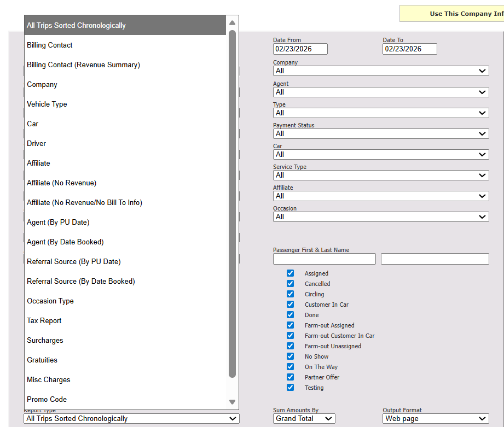This screenshot has width=504, height=427.
Task: Choose Promo Code report option
Action: (x=47, y=400)
